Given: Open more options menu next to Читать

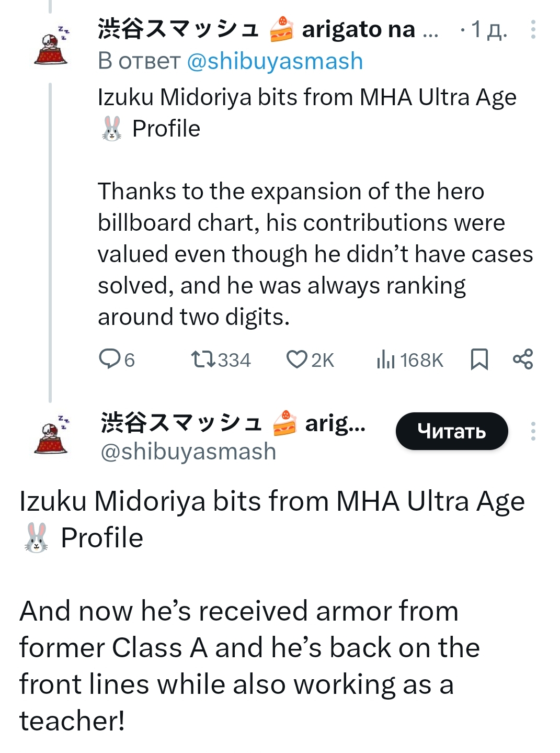Looking at the screenshot, I should coord(533,431).
